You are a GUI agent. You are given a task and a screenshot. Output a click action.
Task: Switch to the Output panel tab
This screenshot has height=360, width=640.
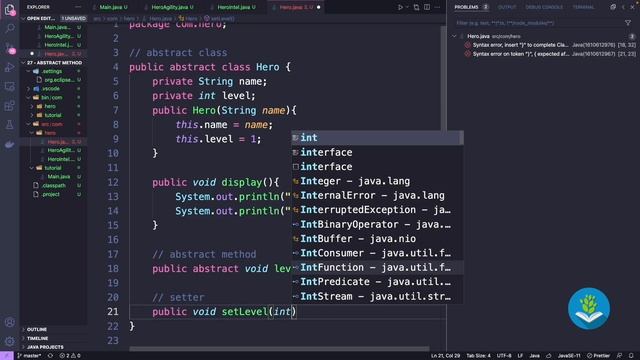click(x=507, y=7)
